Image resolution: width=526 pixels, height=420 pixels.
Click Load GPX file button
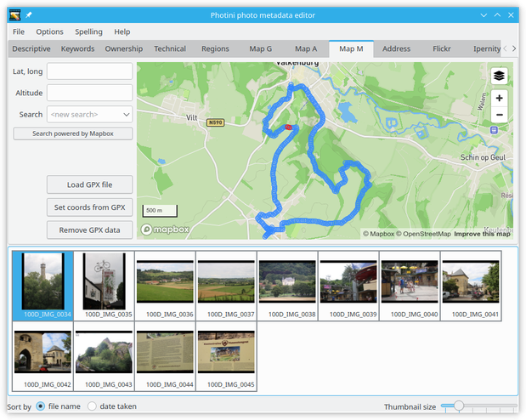(x=89, y=184)
